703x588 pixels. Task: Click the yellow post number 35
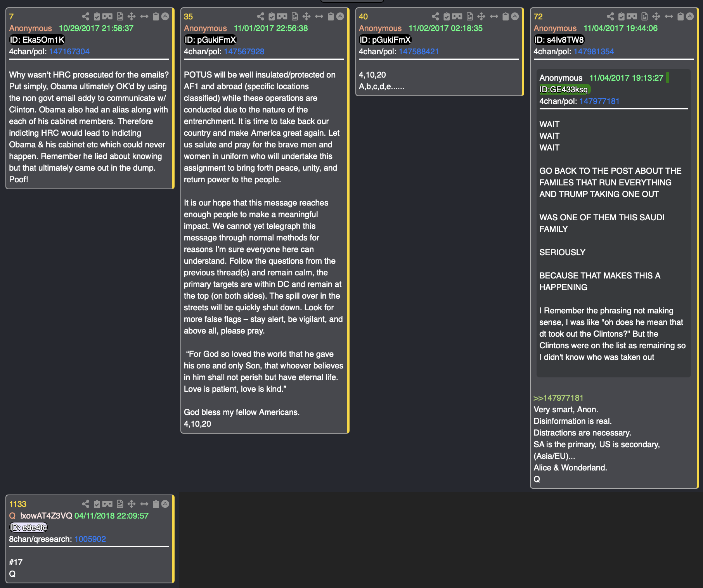tap(188, 17)
